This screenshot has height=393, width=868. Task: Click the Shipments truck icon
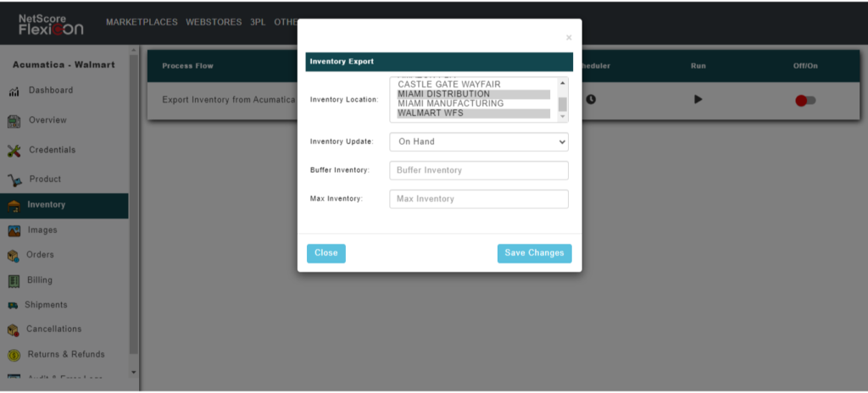click(14, 305)
